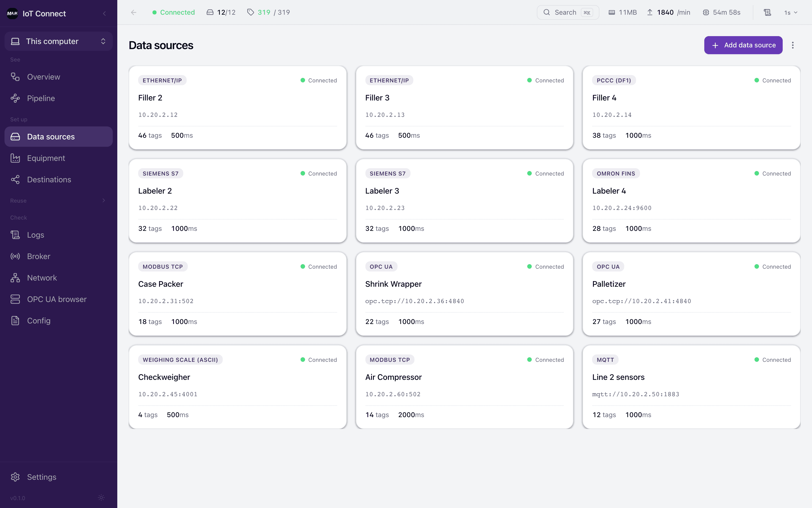Open the Line 2 sensors MQTT card
The image size is (812, 508).
click(x=692, y=387)
